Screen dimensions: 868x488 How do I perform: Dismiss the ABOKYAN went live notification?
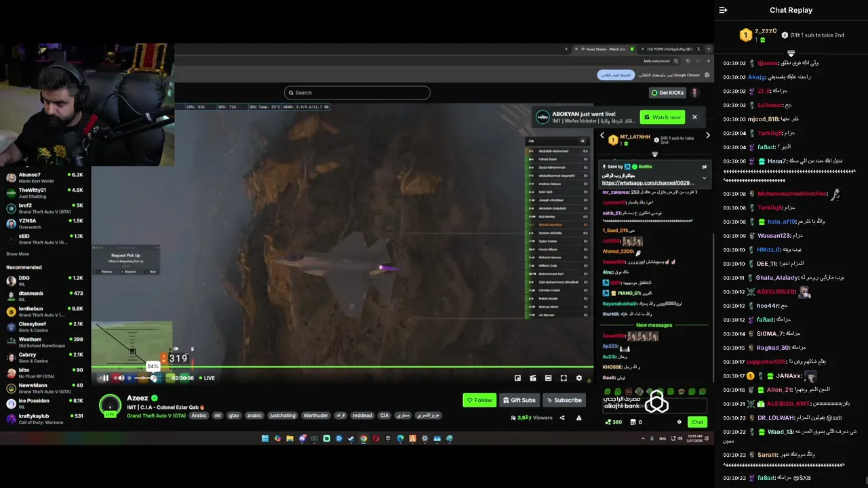tap(694, 117)
